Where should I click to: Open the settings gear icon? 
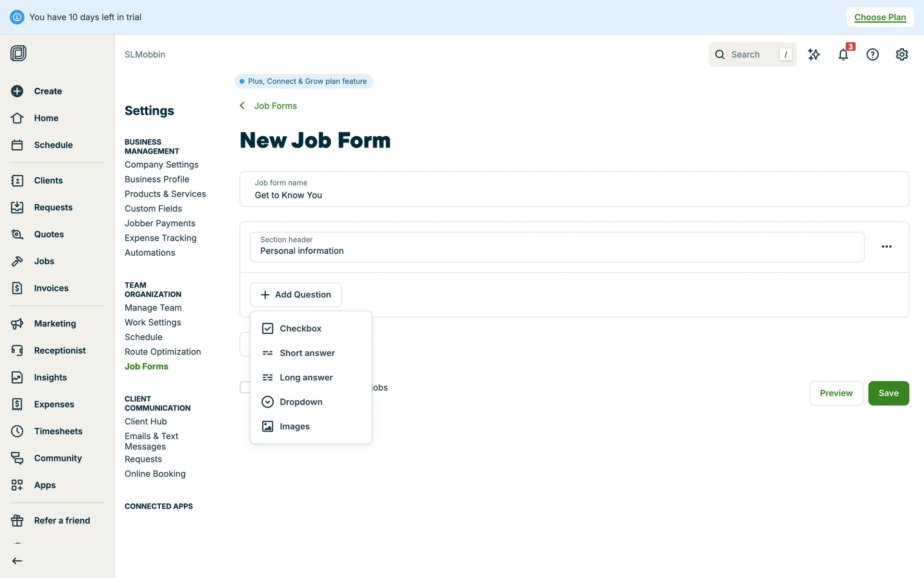(901, 54)
